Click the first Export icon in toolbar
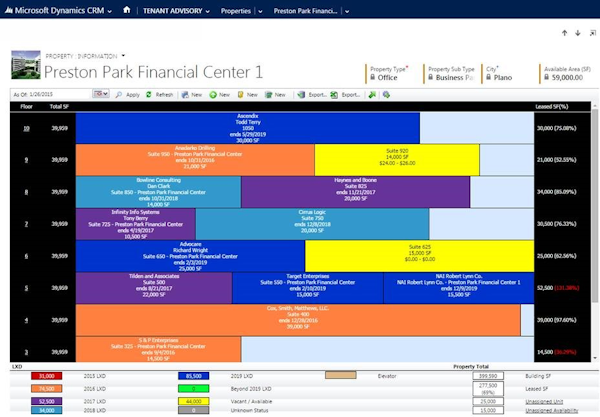Viewport: 600px width, 417px height. coord(301,94)
